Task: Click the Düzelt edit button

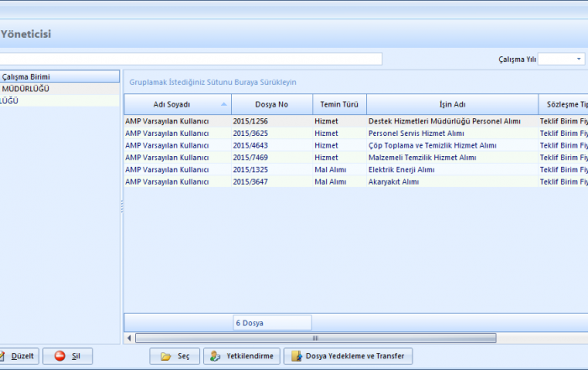Action: pos(17,357)
